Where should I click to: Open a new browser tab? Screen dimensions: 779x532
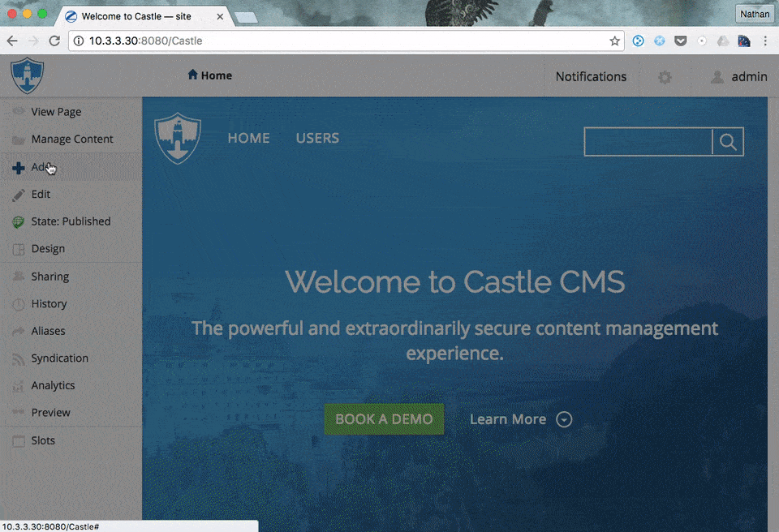(246, 18)
